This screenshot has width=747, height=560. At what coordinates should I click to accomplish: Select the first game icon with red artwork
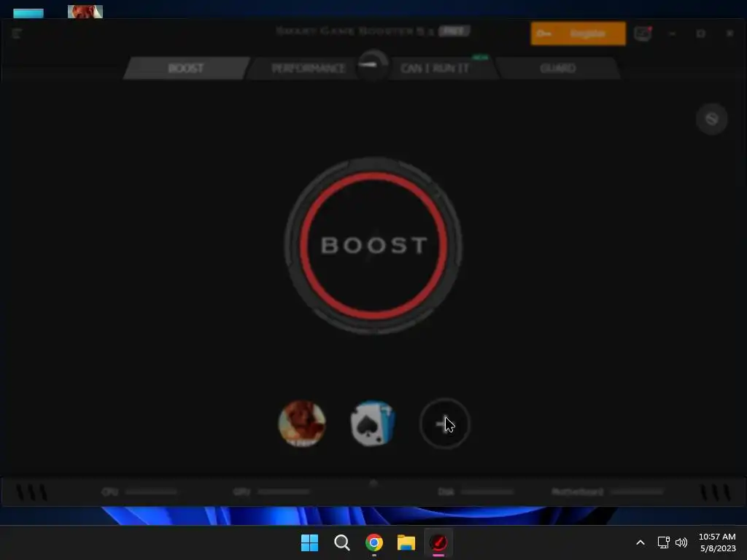[x=302, y=424]
